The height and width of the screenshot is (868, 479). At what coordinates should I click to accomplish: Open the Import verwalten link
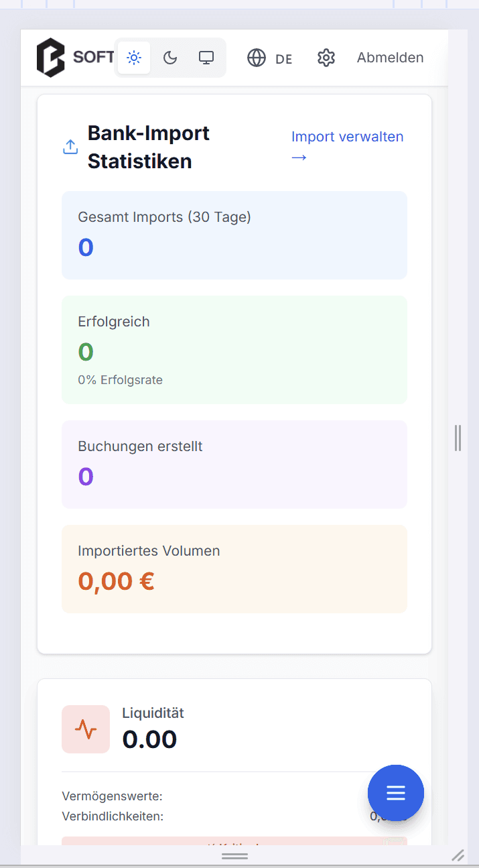tap(347, 137)
